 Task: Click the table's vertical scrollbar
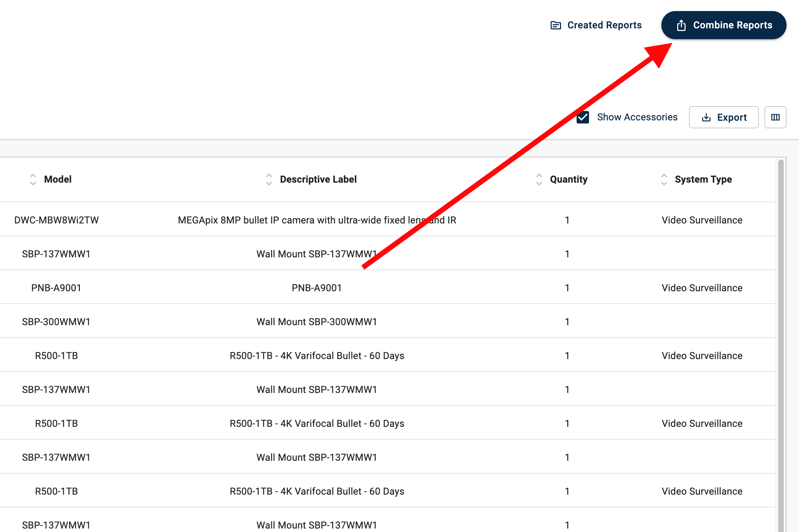point(781,311)
